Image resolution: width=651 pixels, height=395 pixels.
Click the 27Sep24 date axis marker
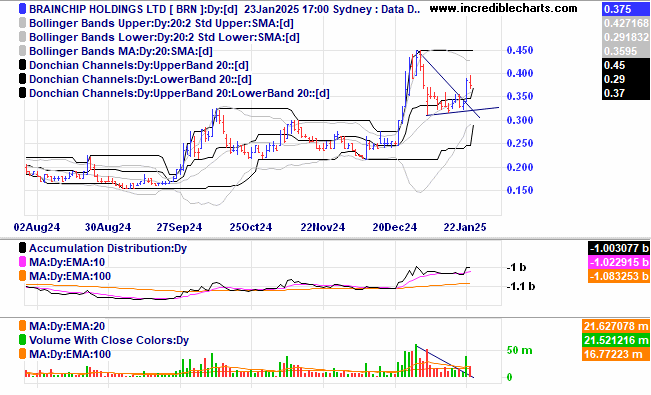[x=179, y=227]
